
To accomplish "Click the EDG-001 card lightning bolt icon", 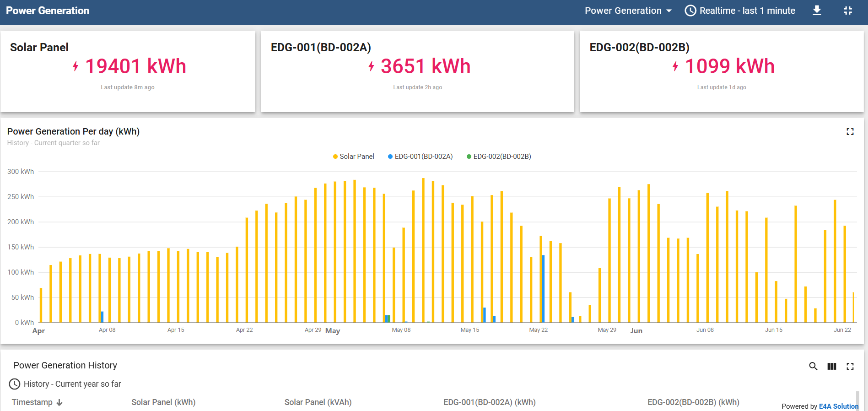I will pos(371,66).
